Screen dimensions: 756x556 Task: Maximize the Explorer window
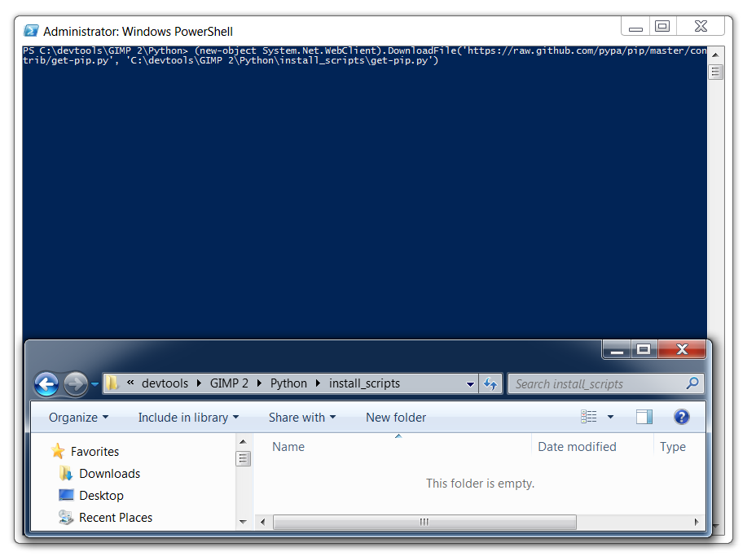644,349
